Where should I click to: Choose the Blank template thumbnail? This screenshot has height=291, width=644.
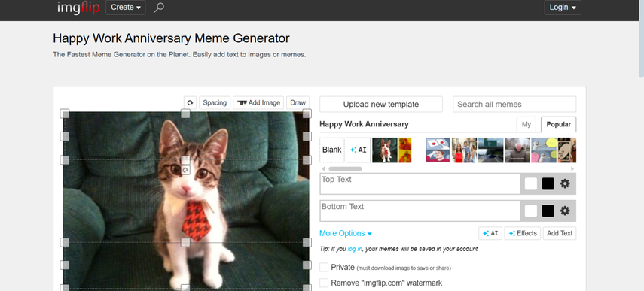point(332,150)
